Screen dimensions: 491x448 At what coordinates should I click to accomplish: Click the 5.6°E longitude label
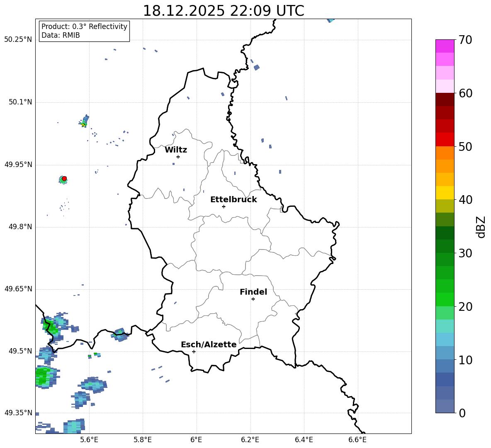click(x=89, y=440)
